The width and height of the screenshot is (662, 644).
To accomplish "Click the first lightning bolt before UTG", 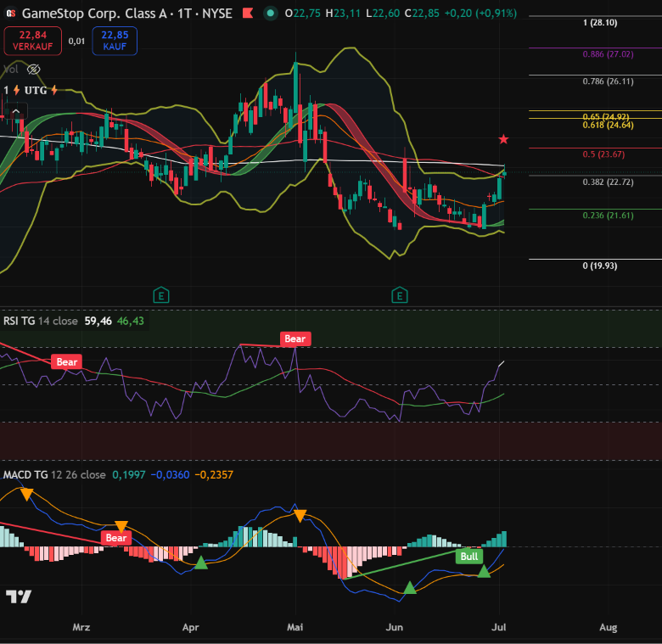I will tap(16, 90).
